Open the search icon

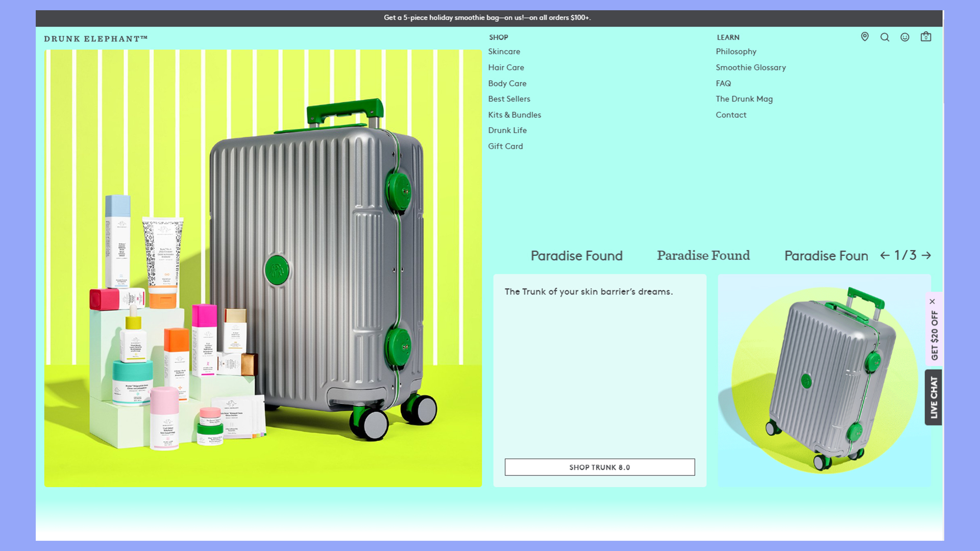(x=885, y=37)
